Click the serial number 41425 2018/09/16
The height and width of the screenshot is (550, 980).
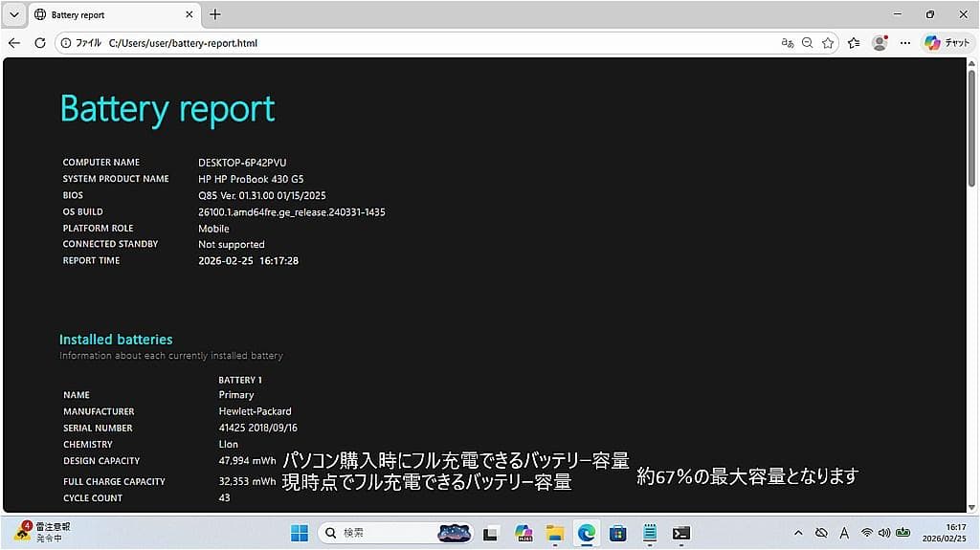pyautogui.click(x=258, y=428)
